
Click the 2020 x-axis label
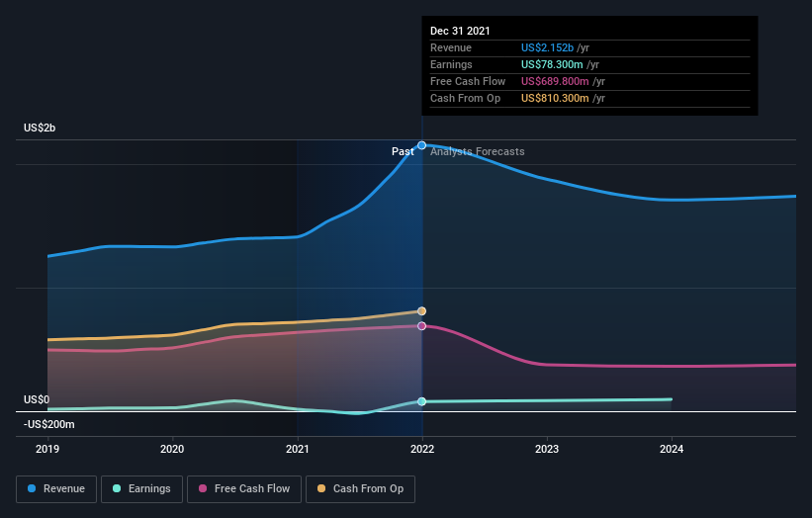pyautogui.click(x=172, y=449)
